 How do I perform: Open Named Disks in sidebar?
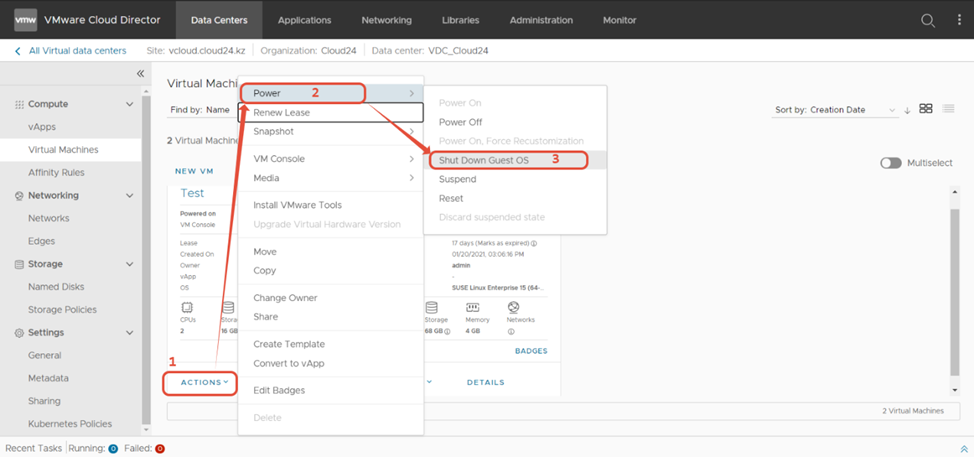point(57,287)
